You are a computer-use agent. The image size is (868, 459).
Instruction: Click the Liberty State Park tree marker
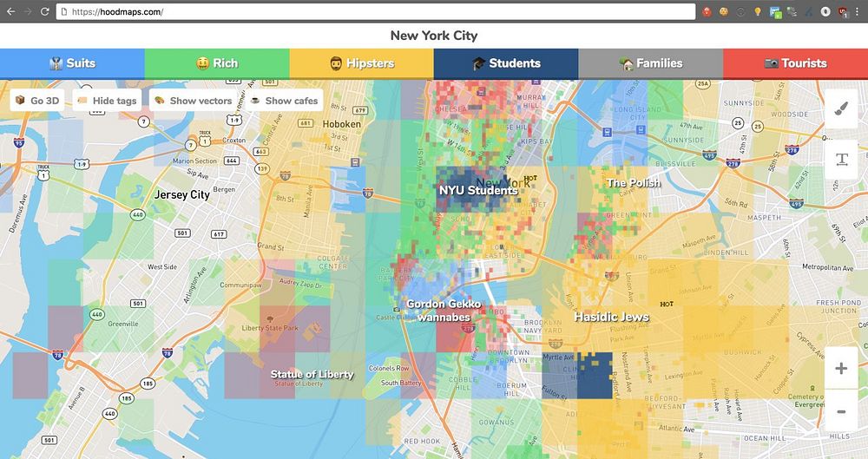[x=270, y=319]
